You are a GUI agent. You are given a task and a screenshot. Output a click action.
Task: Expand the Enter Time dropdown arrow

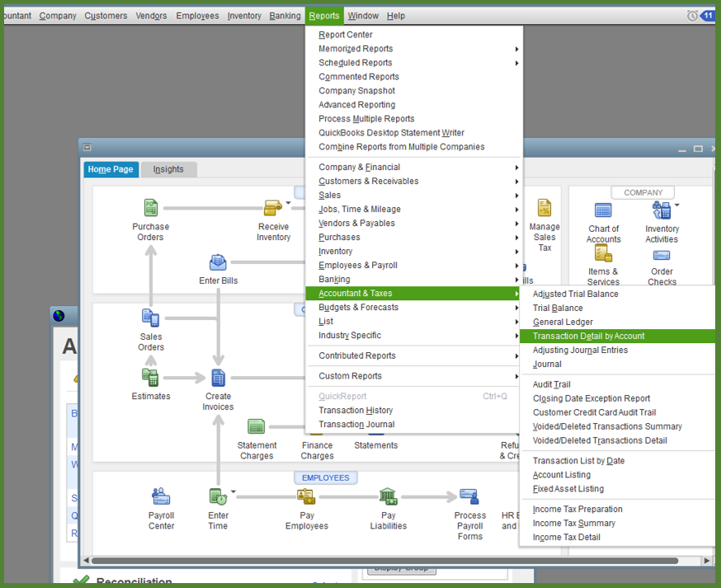tap(233, 492)
